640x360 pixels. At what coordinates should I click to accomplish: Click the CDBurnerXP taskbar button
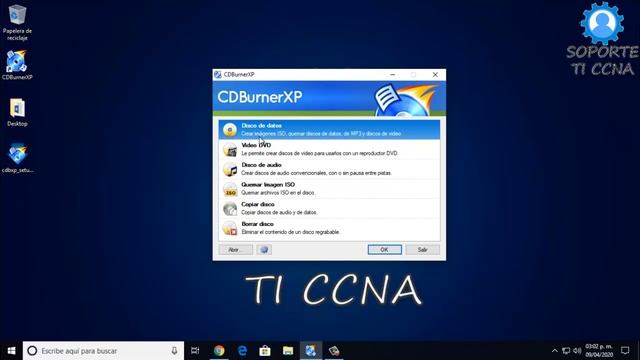click(x=311, y=351)
